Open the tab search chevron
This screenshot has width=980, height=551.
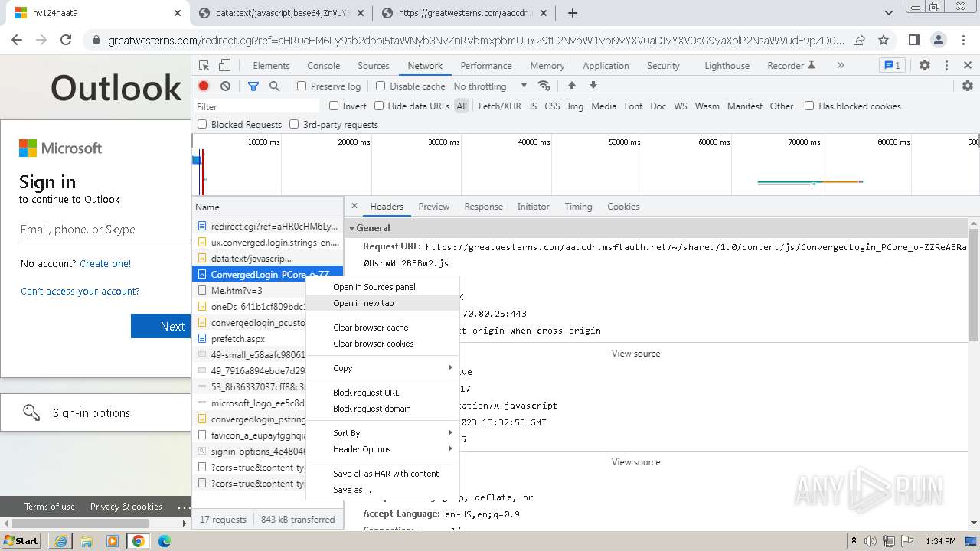[x=889, y=13]
